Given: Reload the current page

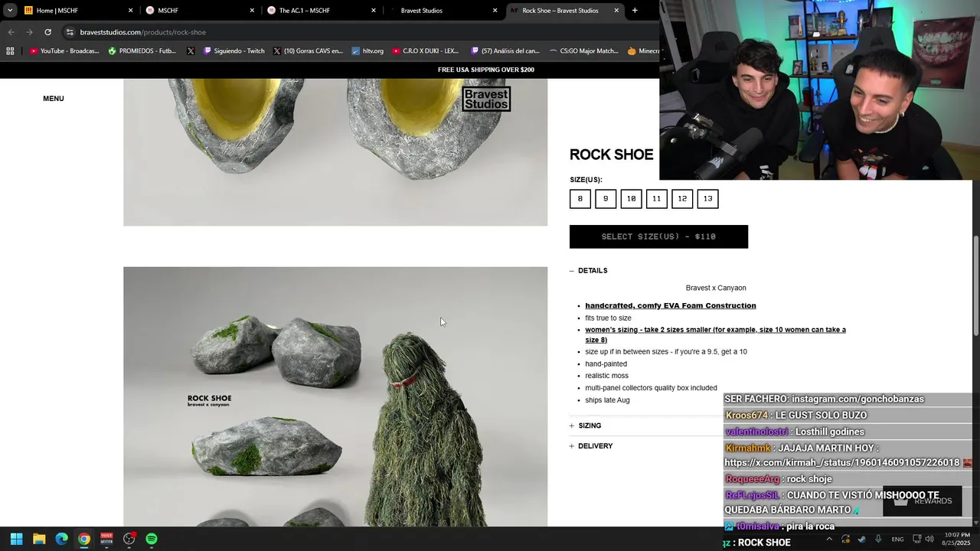Looking at the screenshot, I should click(47, 32).
